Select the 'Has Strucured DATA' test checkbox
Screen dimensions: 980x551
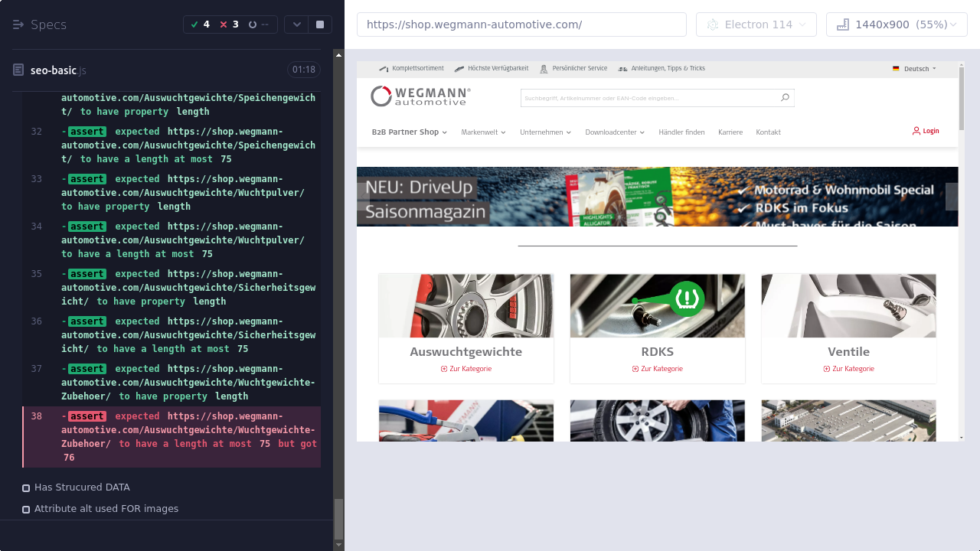(x=26, y=487)
